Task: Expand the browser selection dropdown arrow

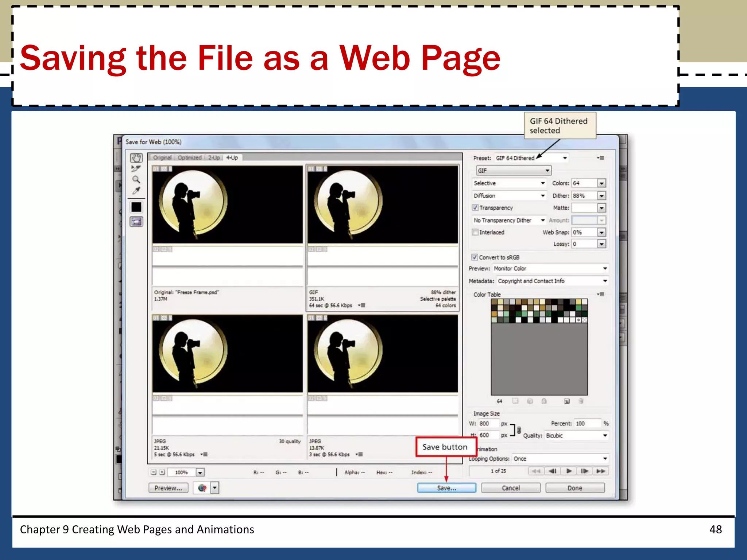Action: coord(215,488)
